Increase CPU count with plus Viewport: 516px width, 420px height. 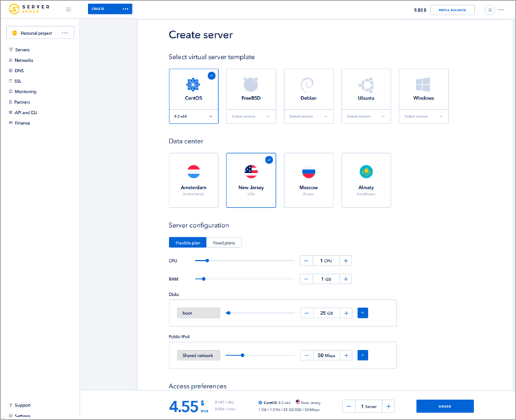pyautogui.click(x=346, y=261)
